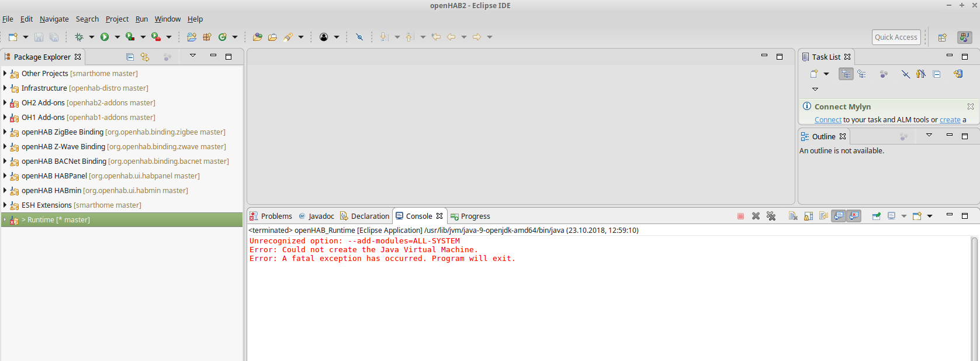Open the Run button dropdown arrow

pos(117,37)
